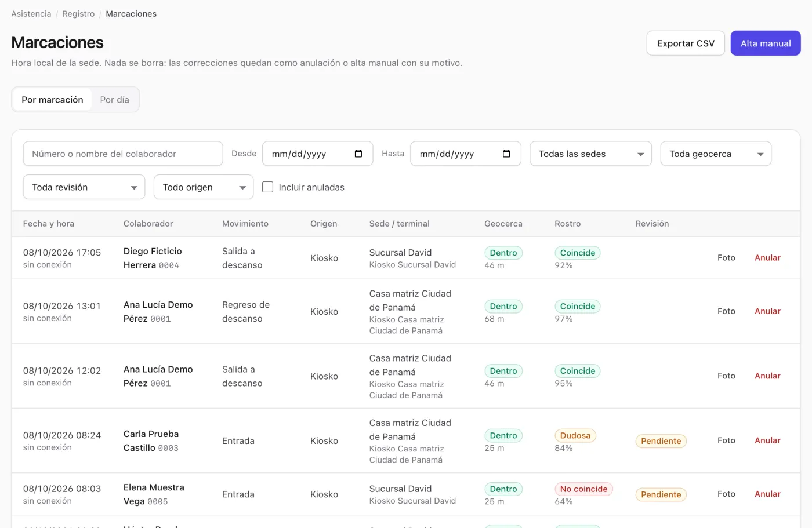View Foto for Ana Lucía 12:02 marking
This screenshot has width=812, height=528.
[x=726, y=376]
